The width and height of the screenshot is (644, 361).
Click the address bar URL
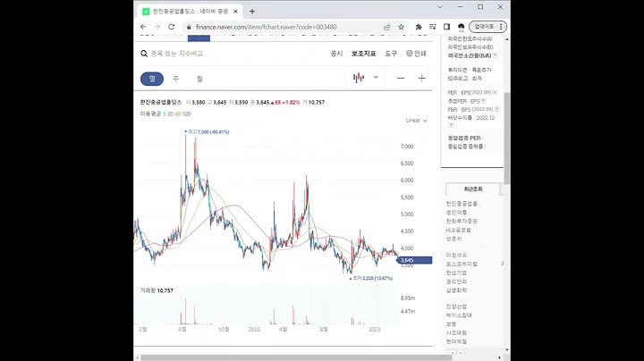(x=267, y=27)
